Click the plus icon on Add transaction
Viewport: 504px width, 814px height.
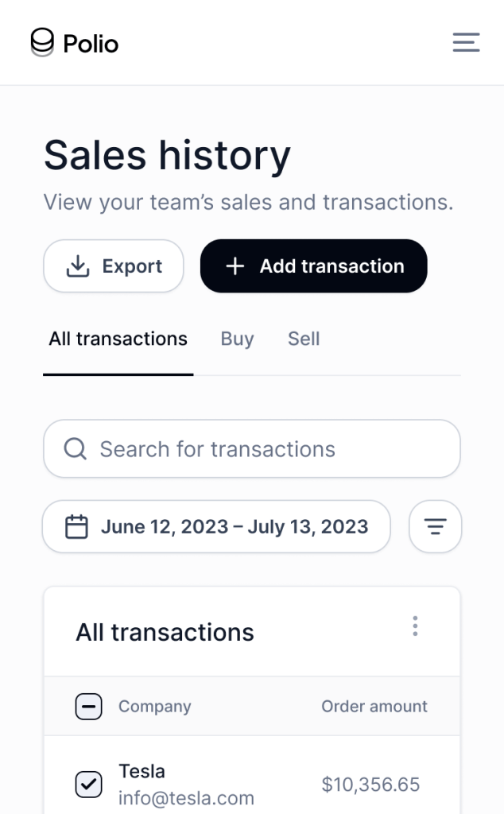tap(235, 266)
